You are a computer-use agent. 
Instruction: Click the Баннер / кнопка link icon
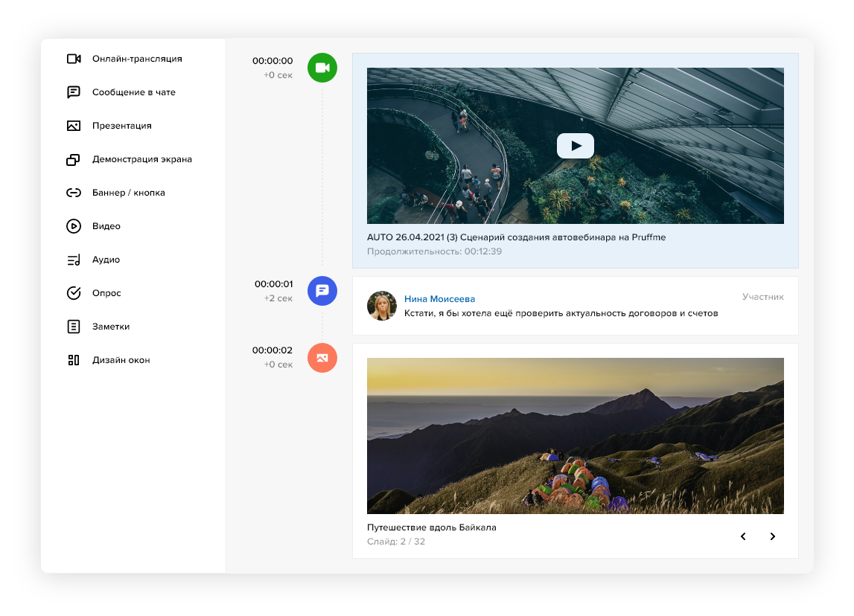[73, 193]
